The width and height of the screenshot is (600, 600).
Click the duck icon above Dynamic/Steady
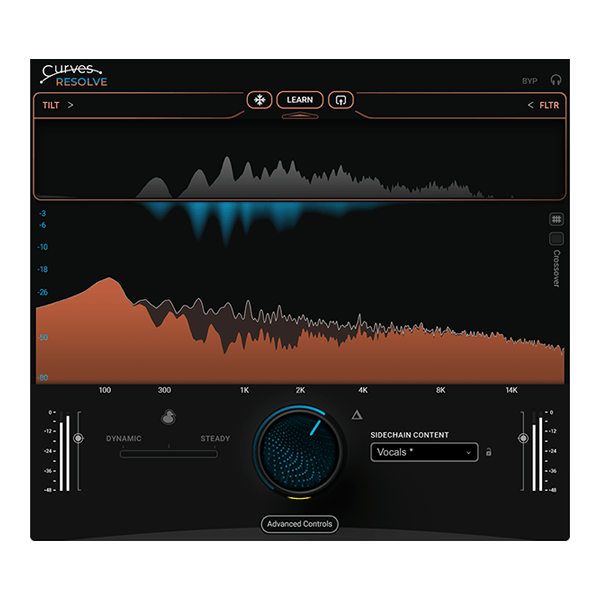(x=168, y=418)
